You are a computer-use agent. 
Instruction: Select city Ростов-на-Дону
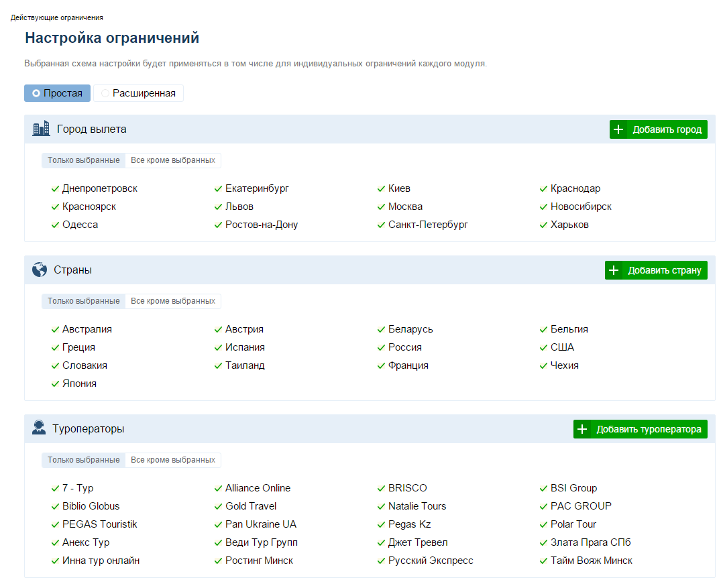261,225
